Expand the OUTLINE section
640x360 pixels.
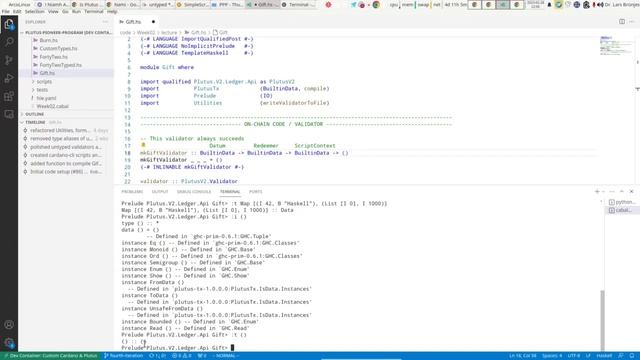[x=35, y=114]
